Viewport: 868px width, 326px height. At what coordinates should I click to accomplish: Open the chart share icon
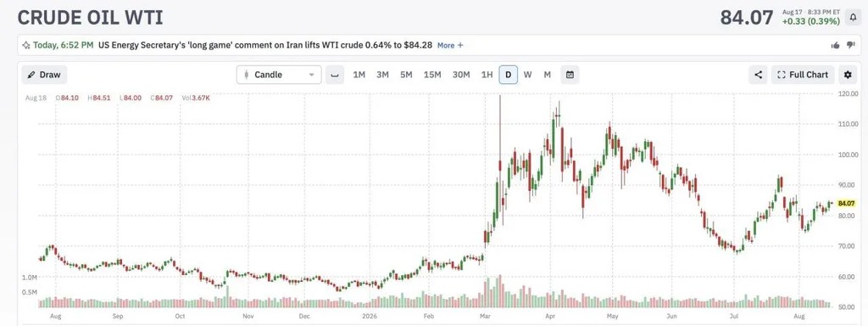(758, 75)
